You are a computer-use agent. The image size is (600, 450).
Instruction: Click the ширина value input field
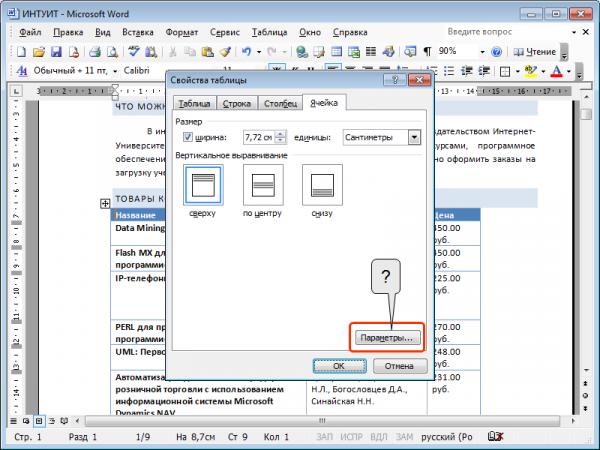coord(259,137)
